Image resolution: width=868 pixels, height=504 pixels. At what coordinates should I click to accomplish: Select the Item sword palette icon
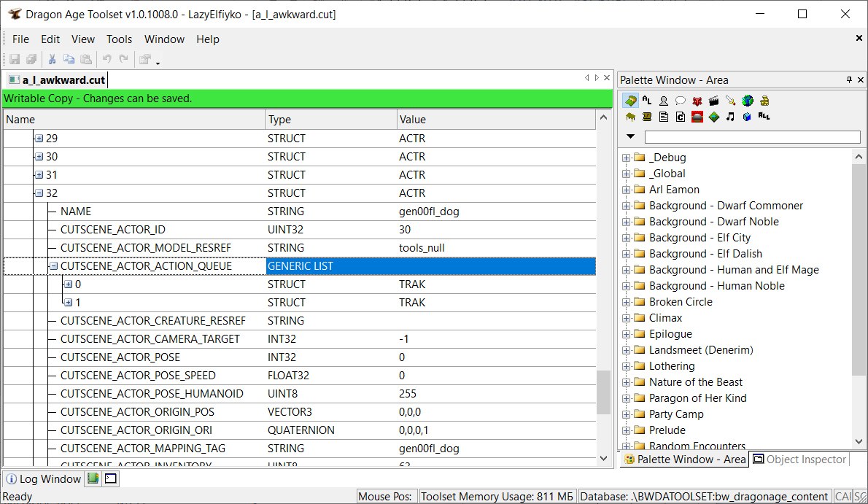[731, 100]
